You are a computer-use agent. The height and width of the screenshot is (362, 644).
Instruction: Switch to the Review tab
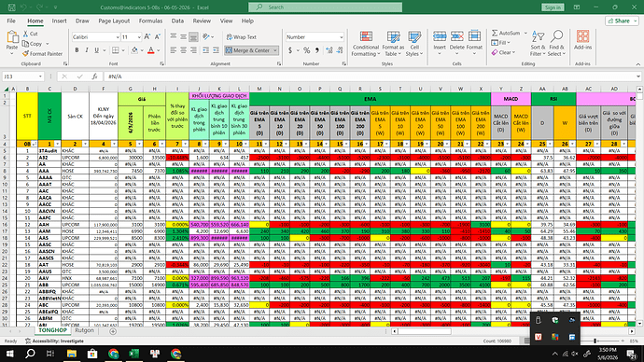coord(202,21)
